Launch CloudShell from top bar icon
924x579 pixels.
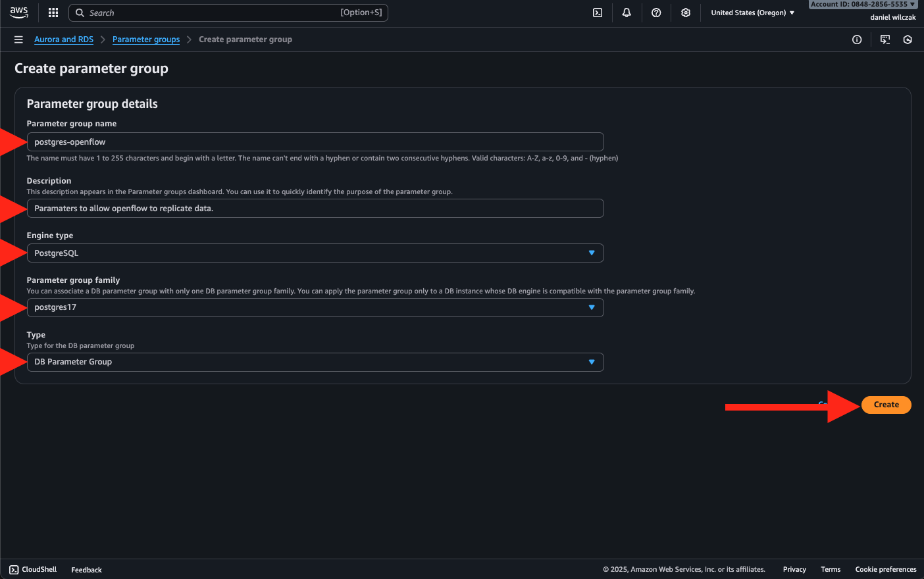point(598,13)
